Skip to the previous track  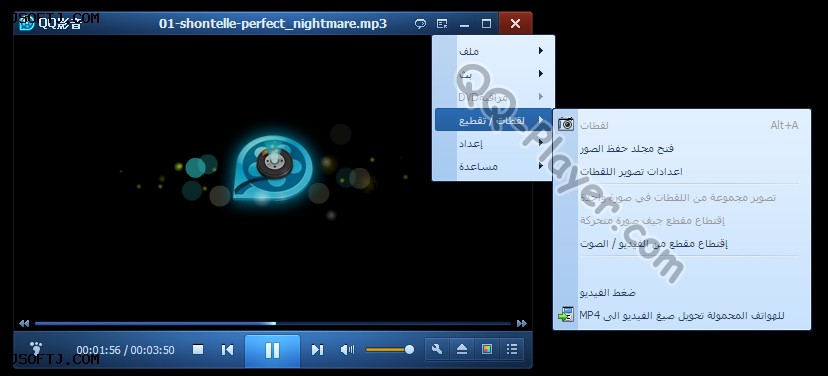click(227, 350)
